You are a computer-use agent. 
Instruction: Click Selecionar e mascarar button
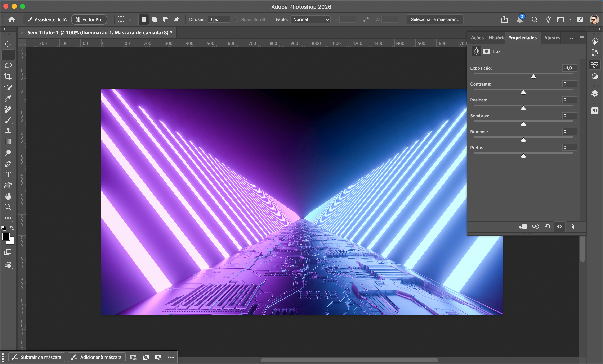click(435, 19)
